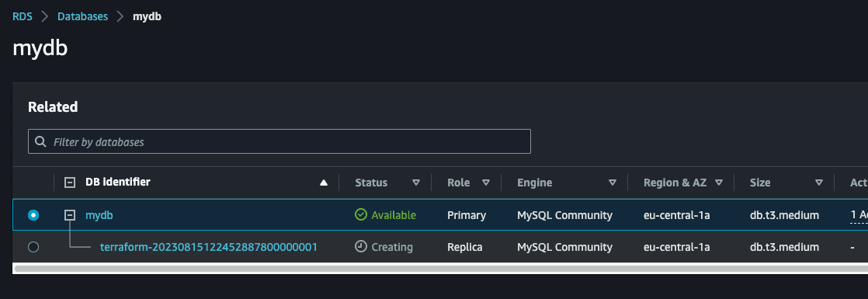
Task: Click the DB identifier column header
Action: click(117, 182)
